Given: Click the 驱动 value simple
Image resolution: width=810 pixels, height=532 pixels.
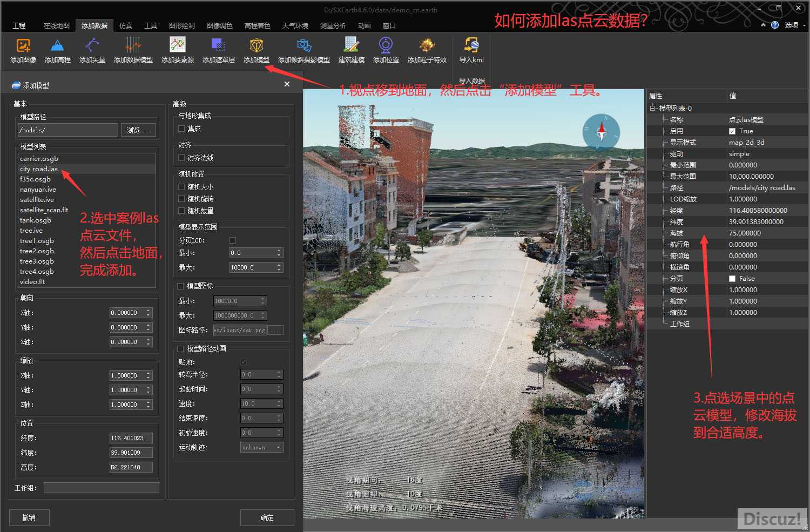Looking at the screenshot, I should point(739,154).
